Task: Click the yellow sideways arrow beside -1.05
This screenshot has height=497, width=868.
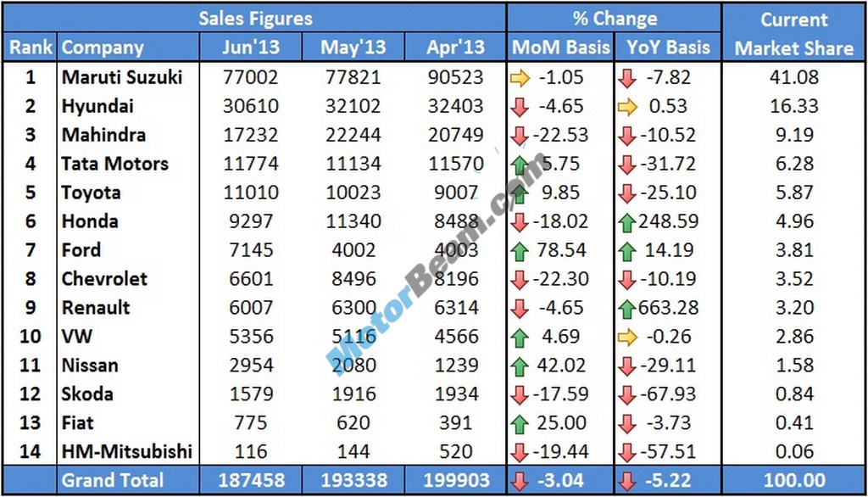Action: tap(520, 78)
